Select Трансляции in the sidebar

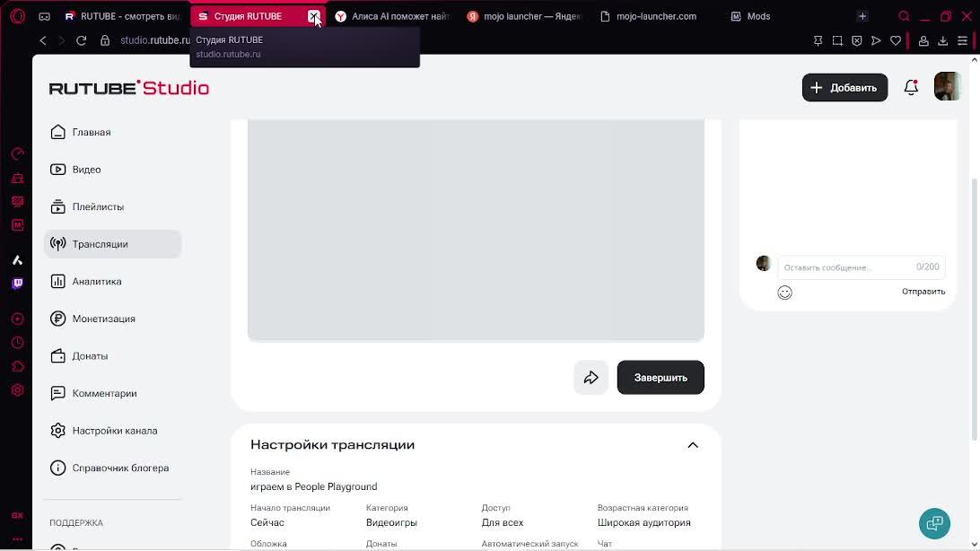112,243
